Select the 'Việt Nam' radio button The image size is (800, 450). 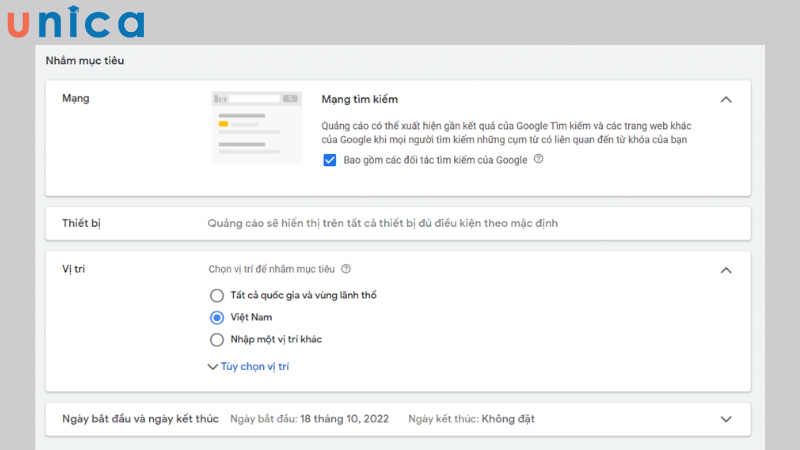pos(217,317)
